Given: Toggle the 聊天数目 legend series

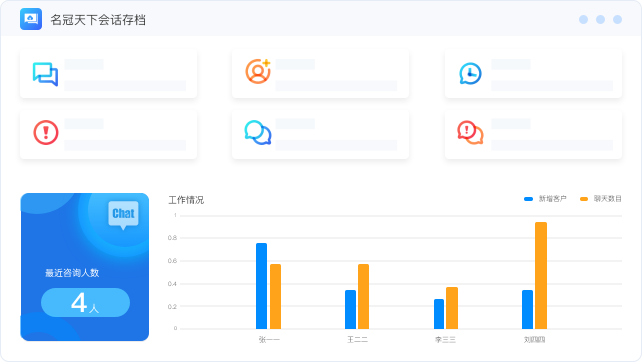Looking at the screenshot, I should click(601, 199).
